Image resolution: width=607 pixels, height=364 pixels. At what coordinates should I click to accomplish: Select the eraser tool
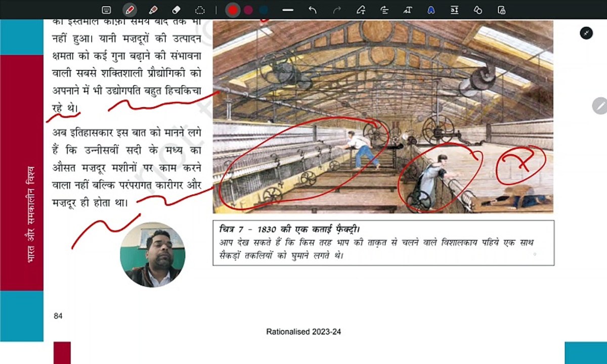[x=176, y=10]
